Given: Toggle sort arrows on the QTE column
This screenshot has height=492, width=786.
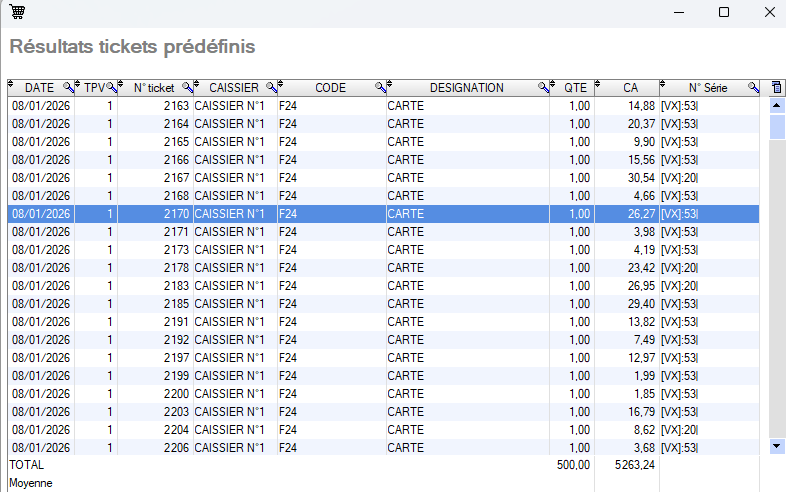Looking at the screenshot, I should coord(555,88).
